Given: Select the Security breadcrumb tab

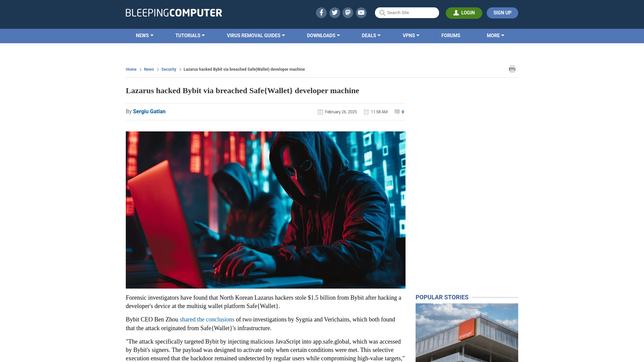Looking at the screenshot, I should coord(168,69).
